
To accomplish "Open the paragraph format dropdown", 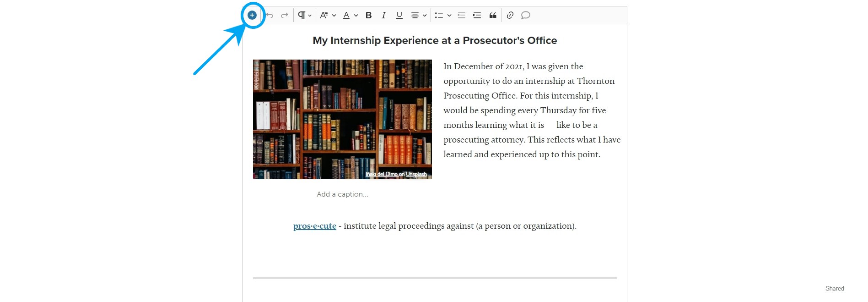I will [x=304, y=15].
